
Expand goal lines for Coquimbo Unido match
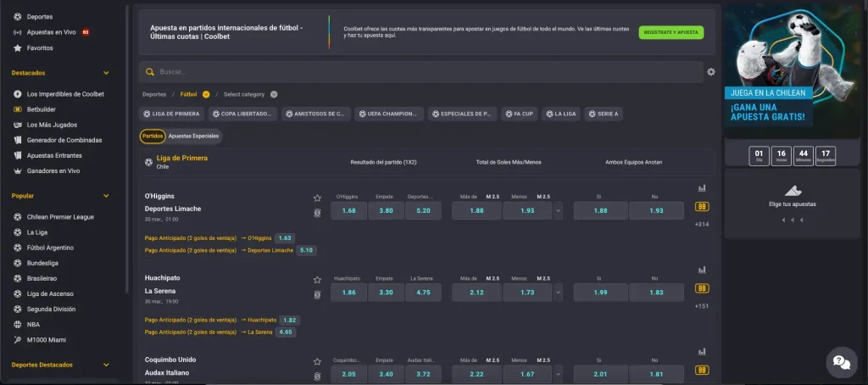(x=558, y=374)
